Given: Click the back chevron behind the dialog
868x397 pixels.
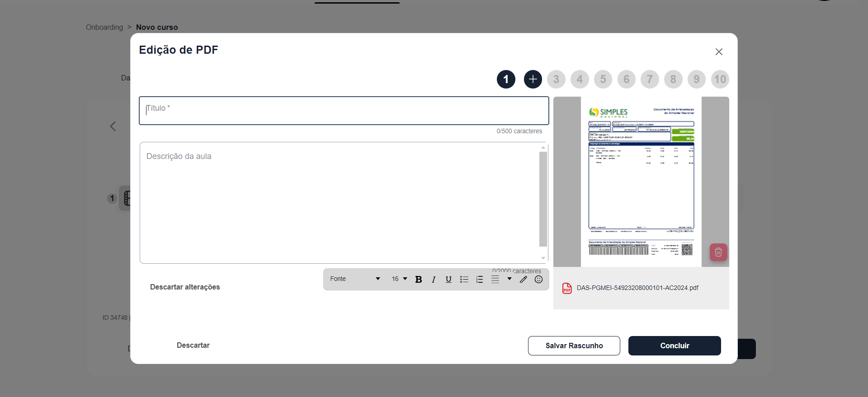Looking at the screenshot, I should click(113, 126).
